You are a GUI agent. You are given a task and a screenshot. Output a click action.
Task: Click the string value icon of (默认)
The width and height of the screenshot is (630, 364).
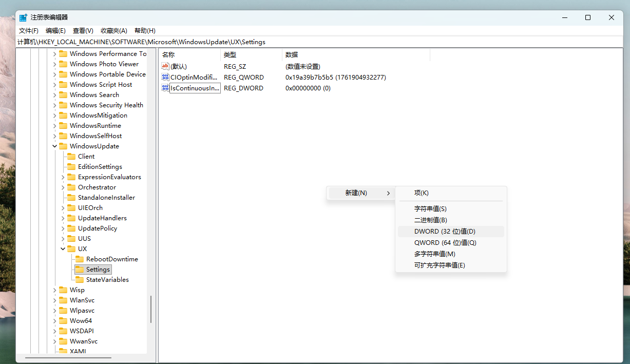point(165,66)
